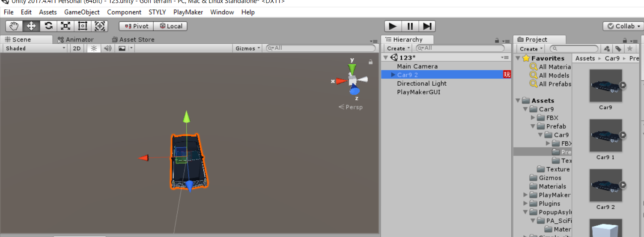Start Play mode
This screenshot has height=237, width=644.
(x=393, y=26)
